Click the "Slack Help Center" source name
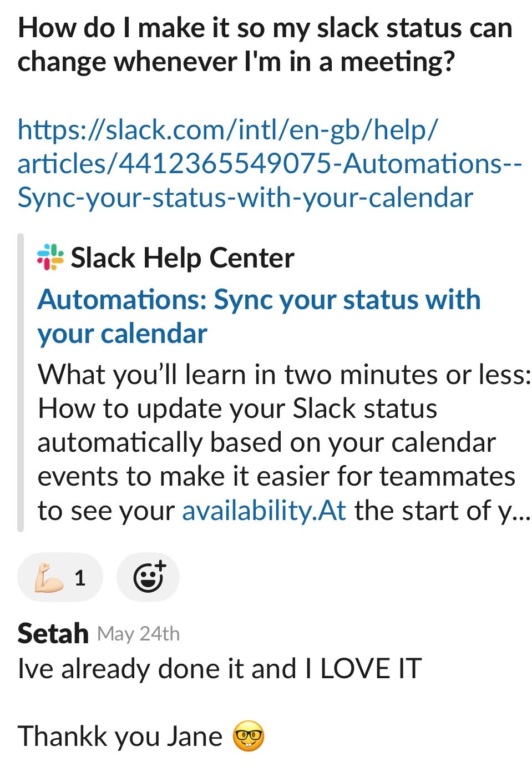Image resolution: width=532 pixels, height=767 pixels. pyautogui.click(x=182, y=258)
